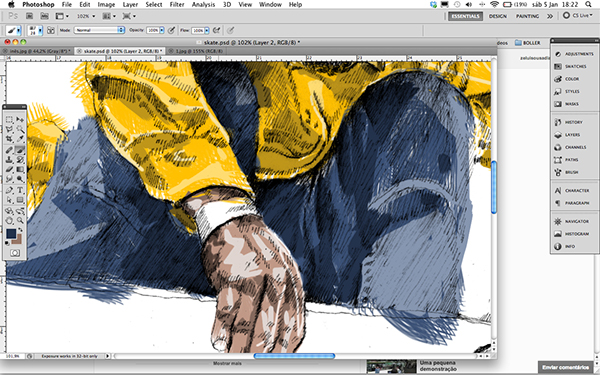
Task: Show more workspaces with double arrow
Action: tap(550, 16)
